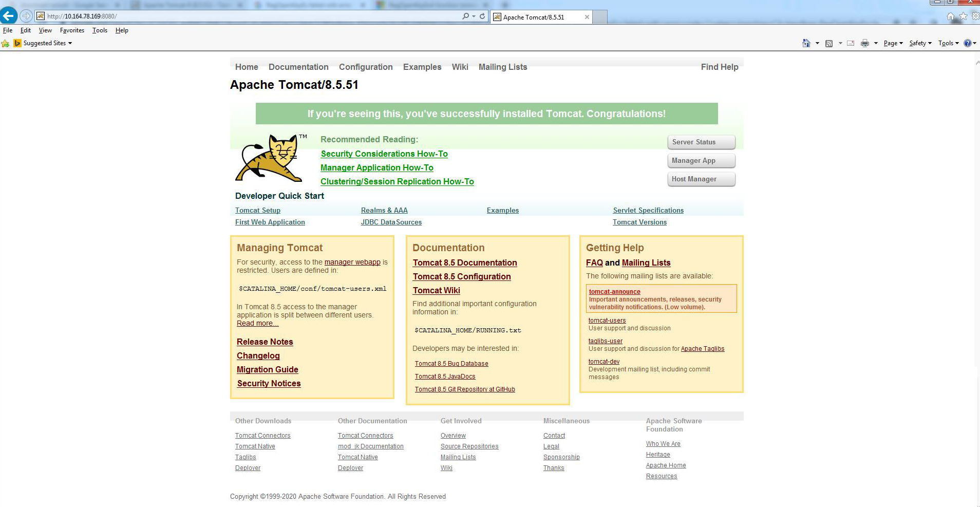The image size is (980, 507).
Task: Open the Servlet Specifications link
Action: pyautogui.click(x=648, y=210)
